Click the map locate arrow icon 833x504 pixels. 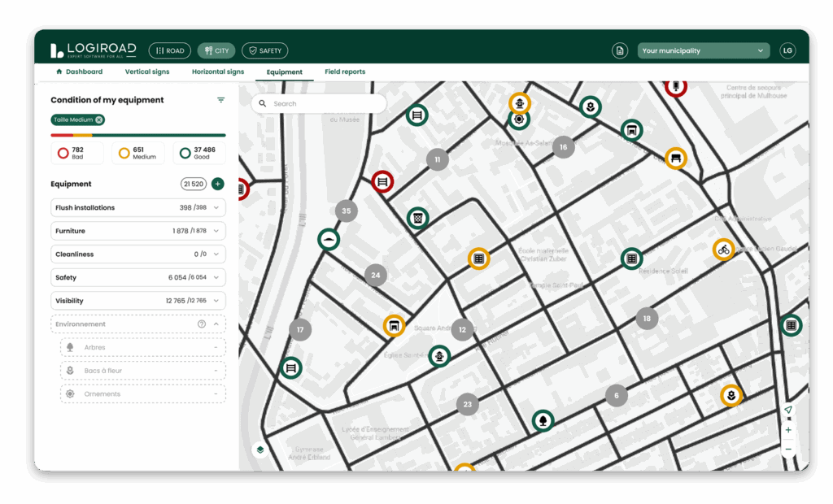pos(787,410)
